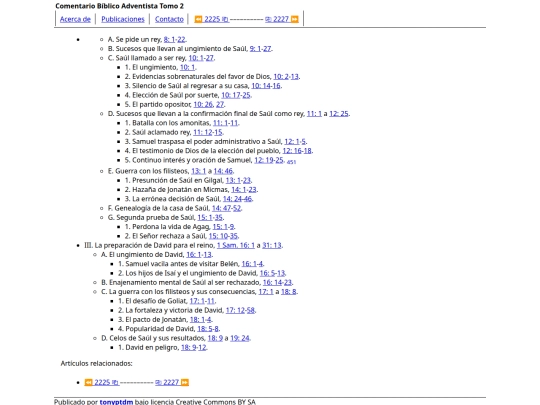
Task: Open verse 18: 9 for David en peligro
Action: (x=189, y=348)
